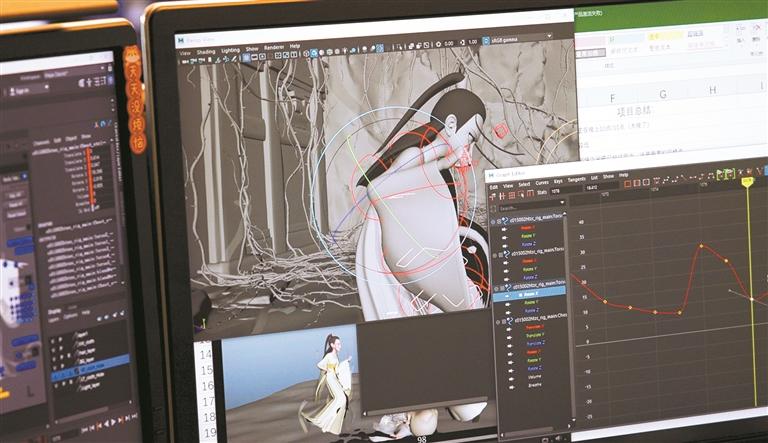Click the center current time icon in Graph Editor

646,182
